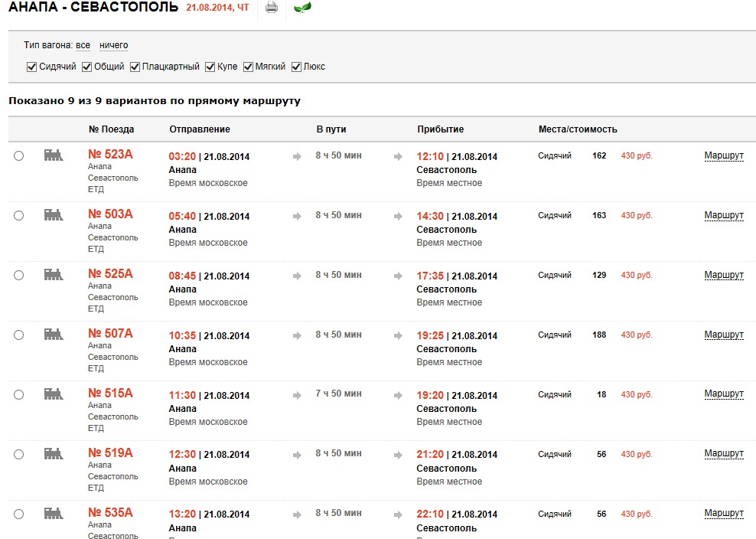Toggle the Люкс checkbox
Image resolution: width=756 pixels, height=539 pixels.
click(297, 67)
